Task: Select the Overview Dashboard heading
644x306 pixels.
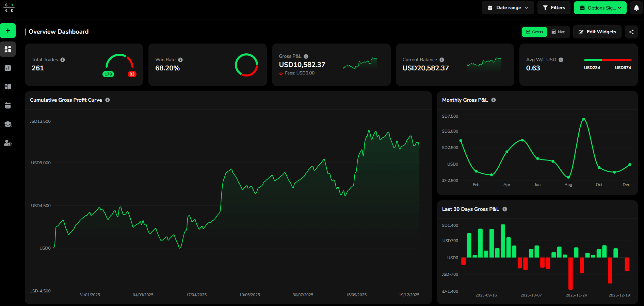Action: (x=58, y=32)
